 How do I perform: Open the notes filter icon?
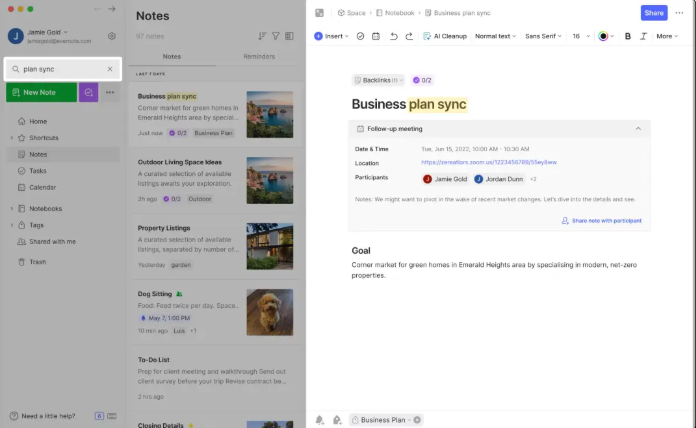[276, 36]
